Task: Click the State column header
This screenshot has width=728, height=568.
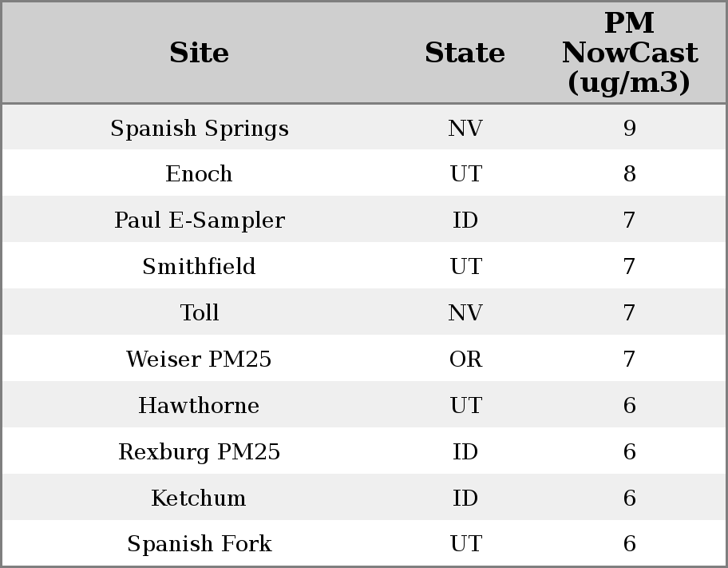Action: point(465,54)
